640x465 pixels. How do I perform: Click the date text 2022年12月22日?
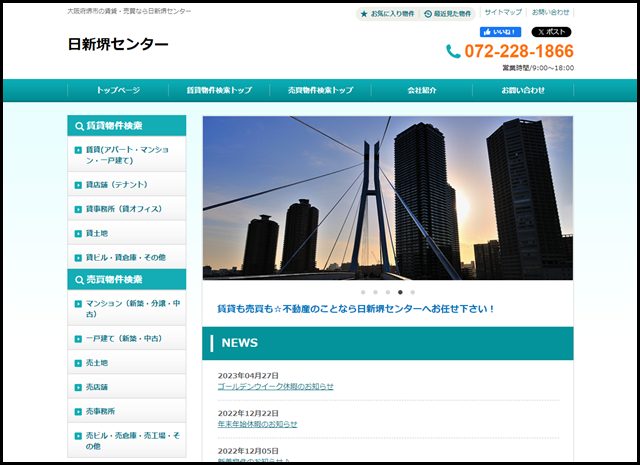[x=248, y=413]
